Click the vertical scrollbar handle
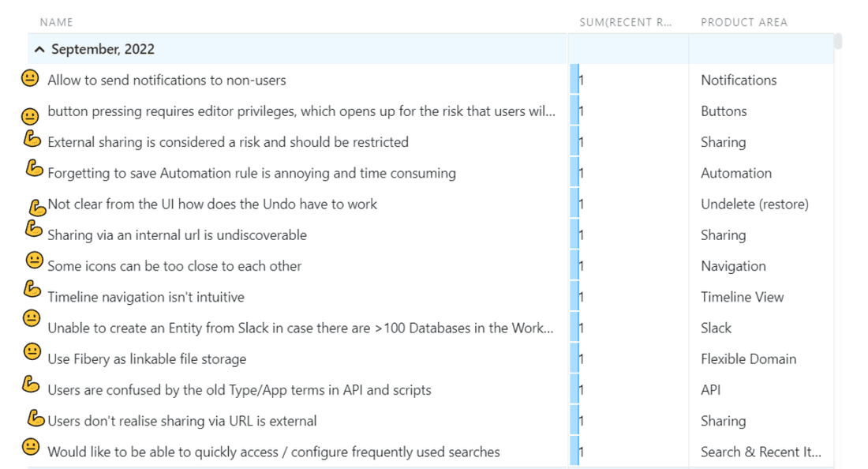Viewport: 868px width, 469px height. pyautogui.click(x=838, y=41)
